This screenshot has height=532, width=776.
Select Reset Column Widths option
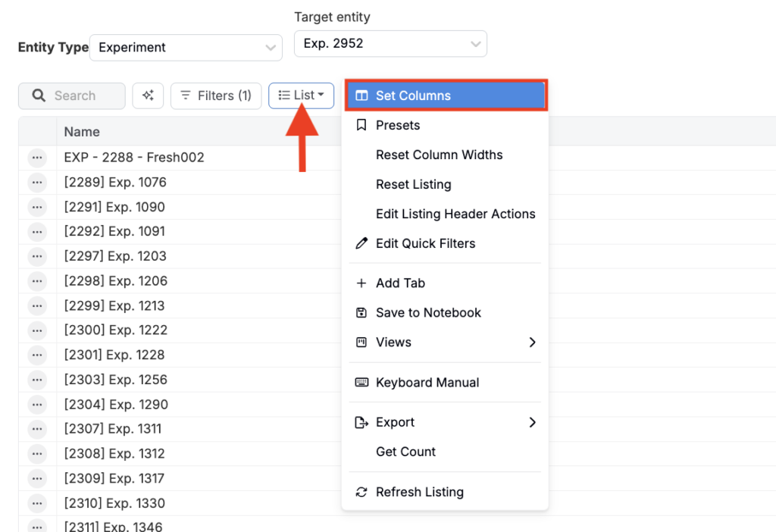click(439, 155)
